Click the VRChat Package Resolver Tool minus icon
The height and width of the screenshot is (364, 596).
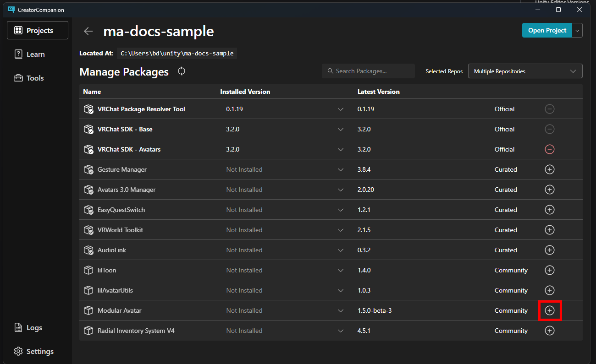(x=549, y=109)
